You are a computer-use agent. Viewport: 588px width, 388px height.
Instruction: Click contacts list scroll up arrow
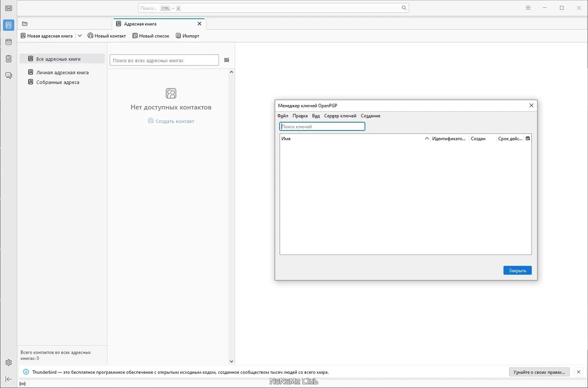[232, 72]
